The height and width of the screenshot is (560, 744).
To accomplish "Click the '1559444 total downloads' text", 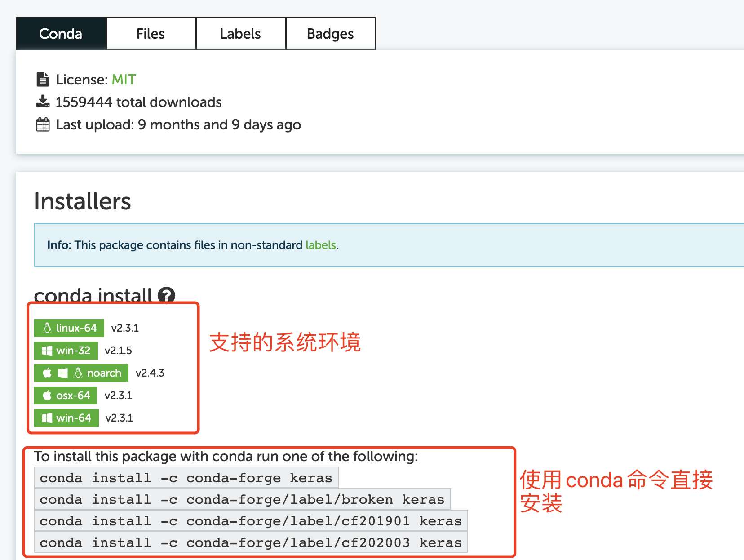I will (139, 102).
